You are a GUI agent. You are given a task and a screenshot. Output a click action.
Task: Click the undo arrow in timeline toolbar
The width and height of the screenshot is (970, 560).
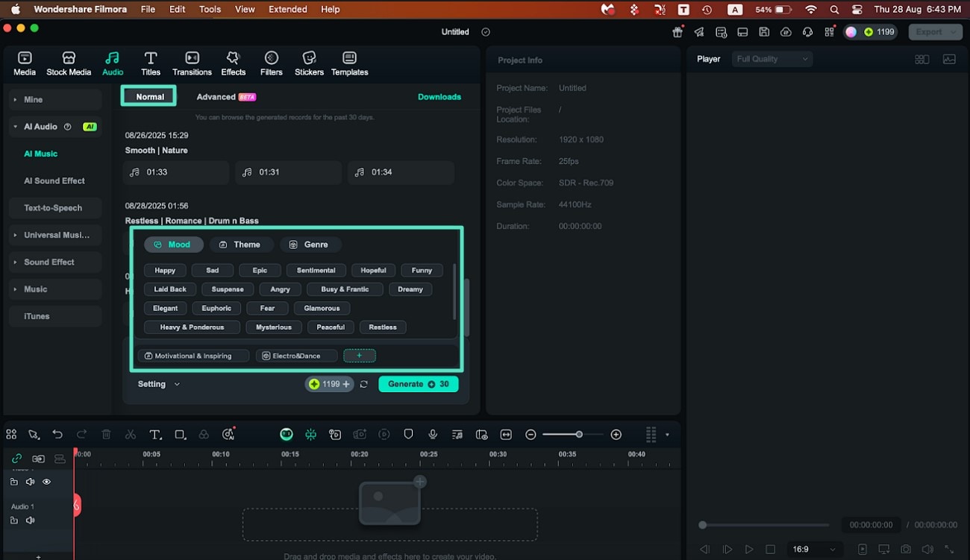tap(57, 435)
